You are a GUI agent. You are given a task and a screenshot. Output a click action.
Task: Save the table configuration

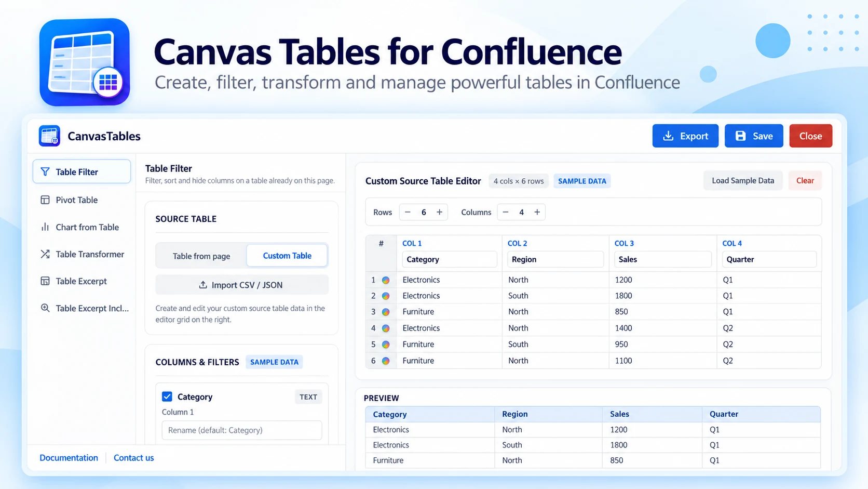754,136
